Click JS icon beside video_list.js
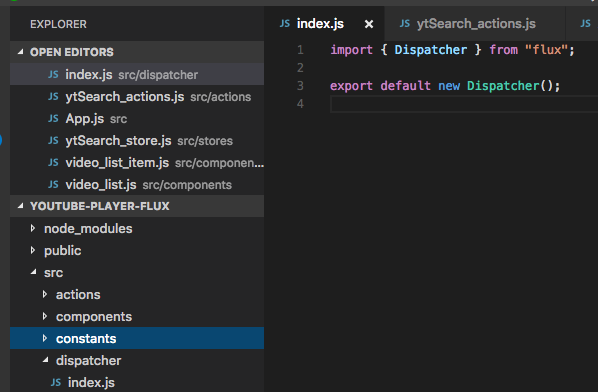Viewport: 598px width, 392px height. click(53, 185)
